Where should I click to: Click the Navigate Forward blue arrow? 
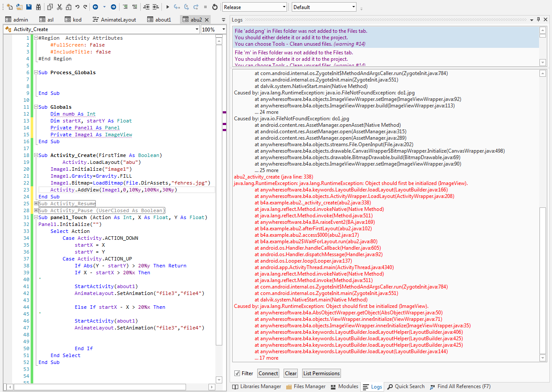pyautogui.click(x=113, y=7)
